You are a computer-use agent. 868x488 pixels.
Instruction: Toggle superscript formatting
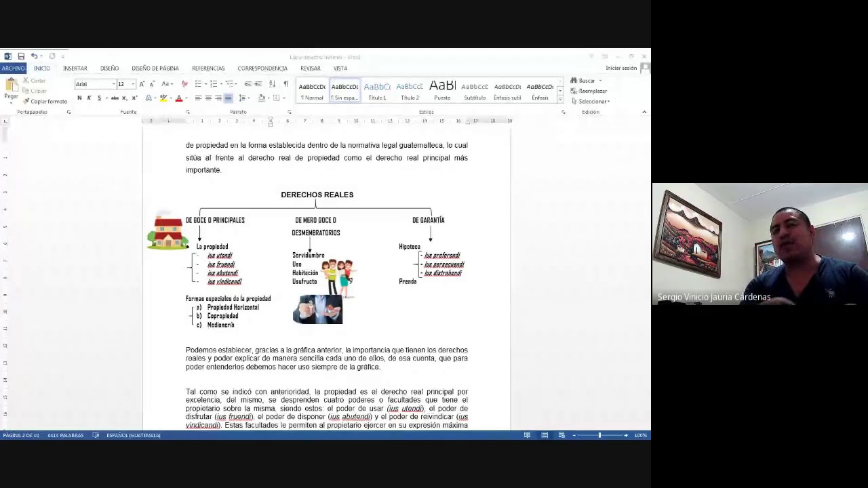pyautogui.click(x=134, y=98)
